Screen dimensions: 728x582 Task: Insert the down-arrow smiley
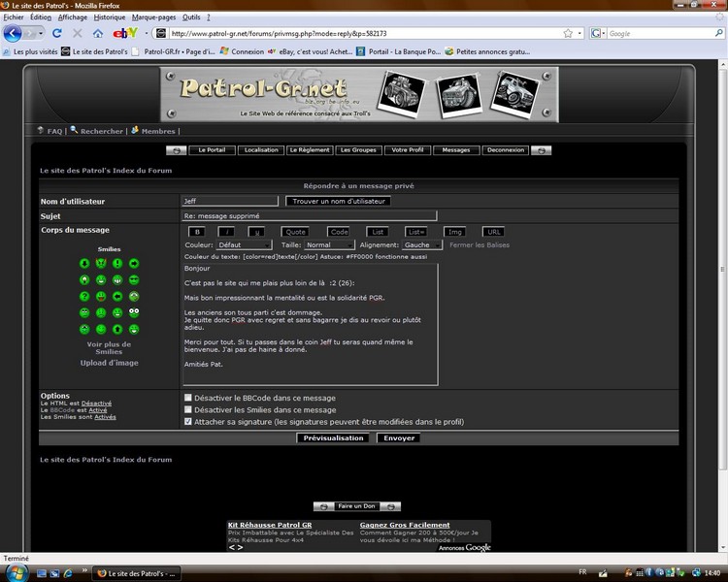84,264
